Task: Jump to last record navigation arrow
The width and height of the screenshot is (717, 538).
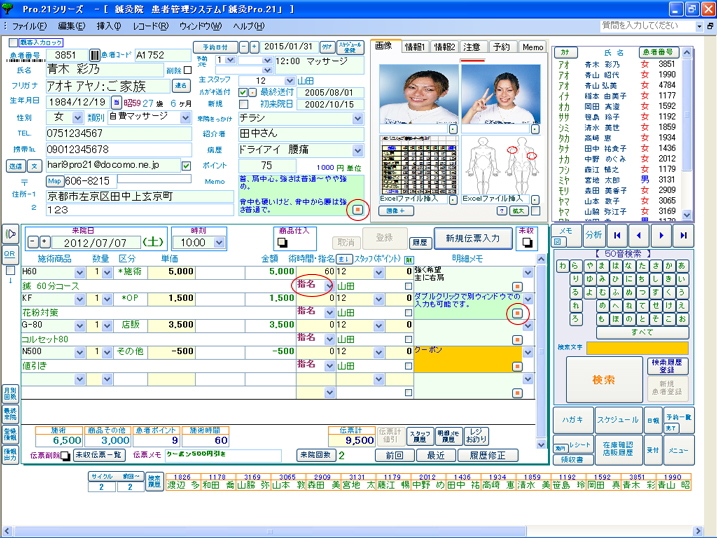Action: coord(683,235)
